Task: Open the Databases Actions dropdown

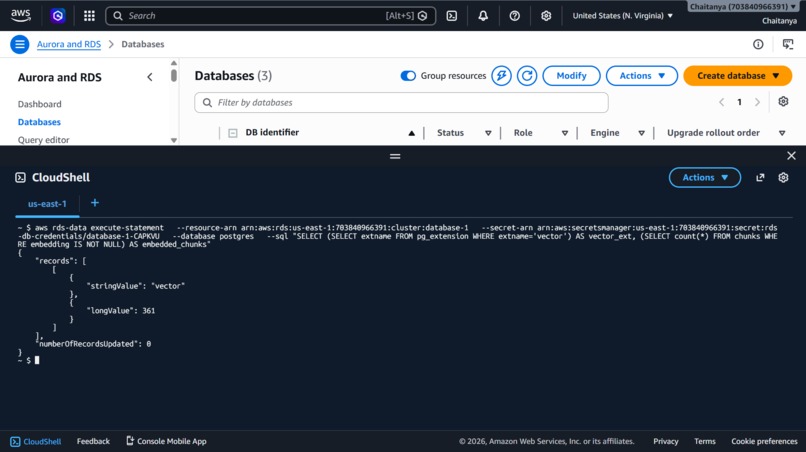Action: coord(642,76)
